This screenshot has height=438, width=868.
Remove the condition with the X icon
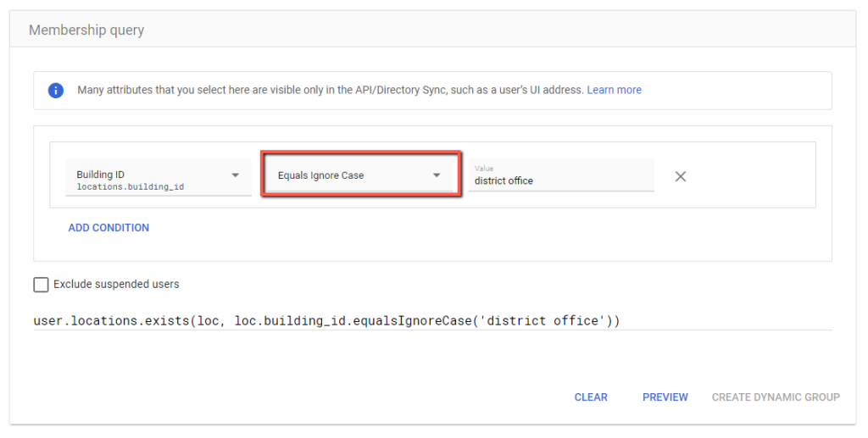pyautogui.click(x=680, y=176)
